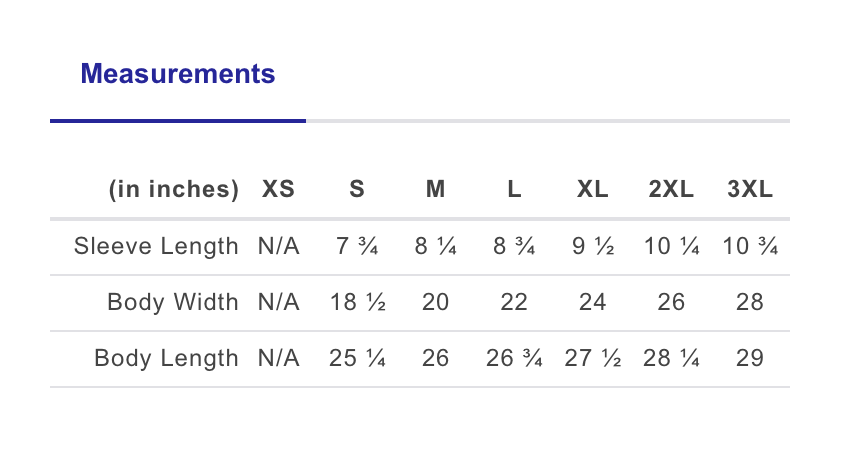Viewport: 854px width, 470px height.
Task: Click the XL sleeve length 9 ½
Action: click(593, 246)
